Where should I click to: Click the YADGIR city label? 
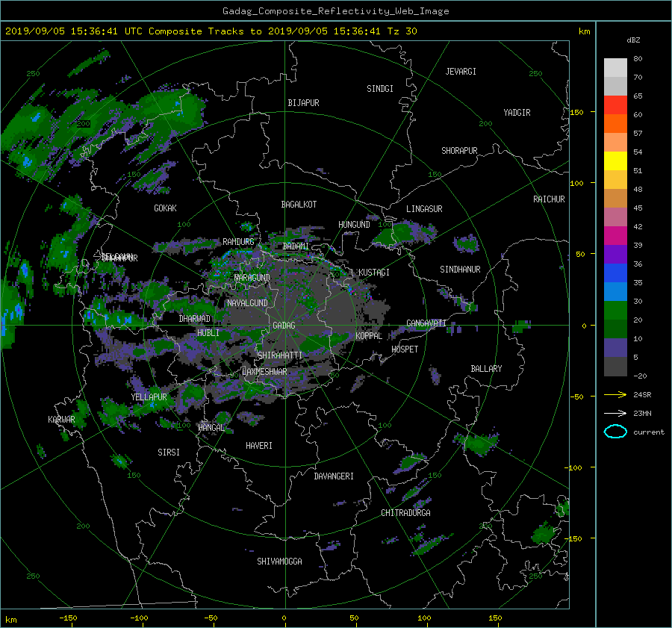click(x=517, y=113)
